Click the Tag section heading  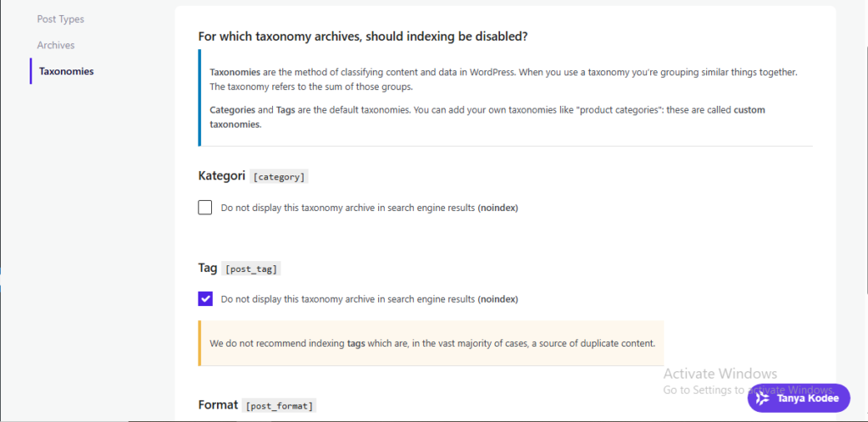(208, 268)
